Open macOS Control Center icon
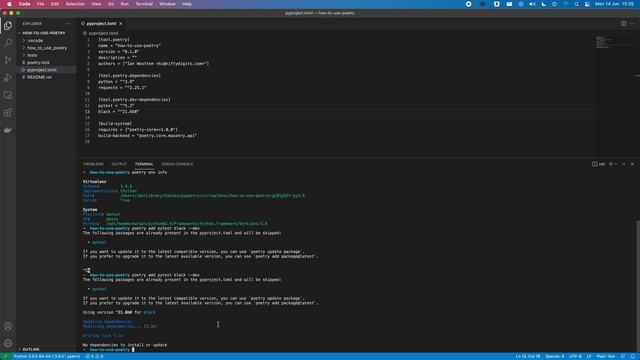 tap(587, 4)
